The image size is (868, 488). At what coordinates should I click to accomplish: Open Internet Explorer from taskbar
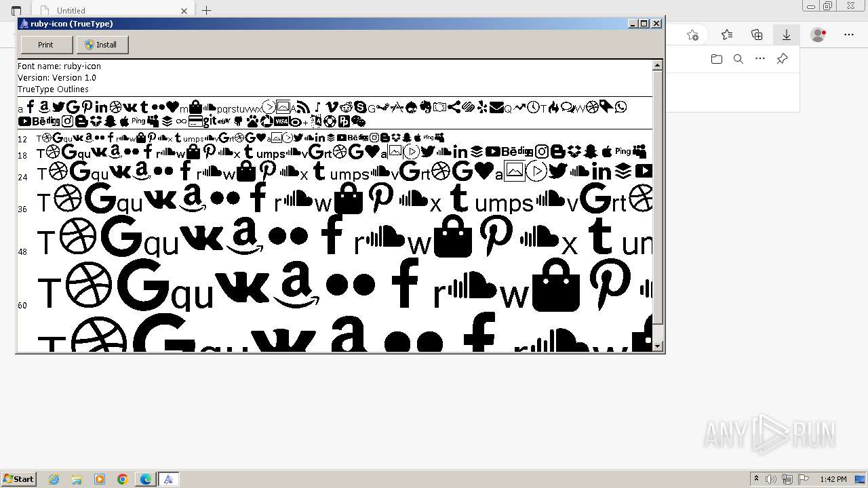click(54, 479)
